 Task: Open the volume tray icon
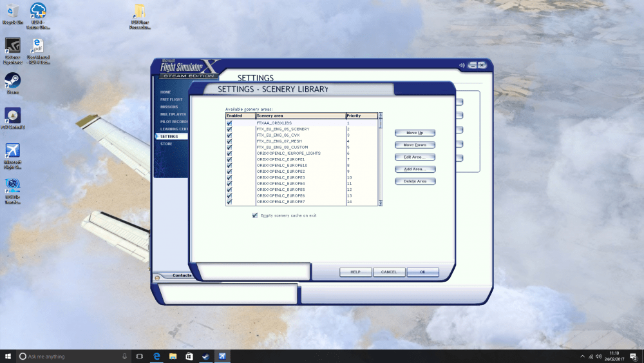click(599, 357)
